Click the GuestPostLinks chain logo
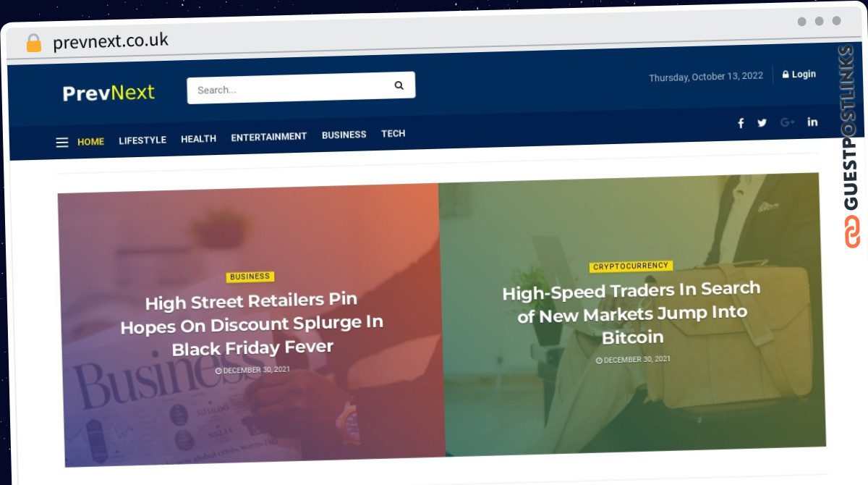The width and height of the screenshot is (868, 485). pos(851,232)
